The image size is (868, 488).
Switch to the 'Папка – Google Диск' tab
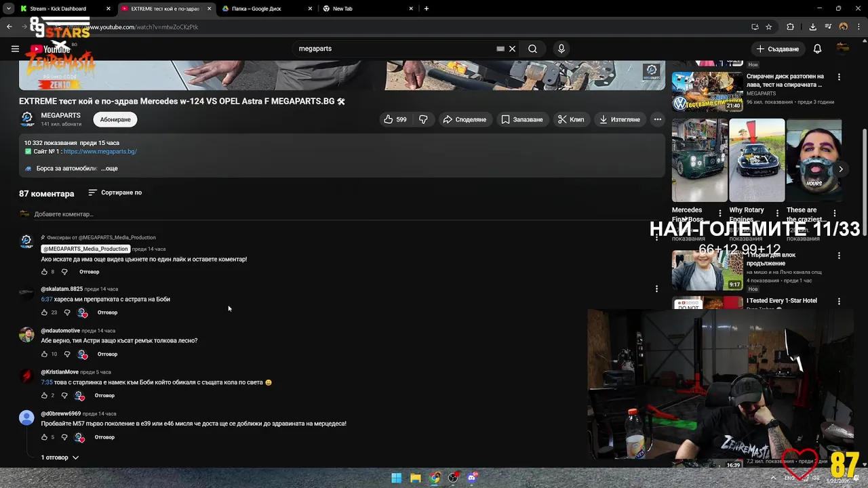[x=256, y=9]
